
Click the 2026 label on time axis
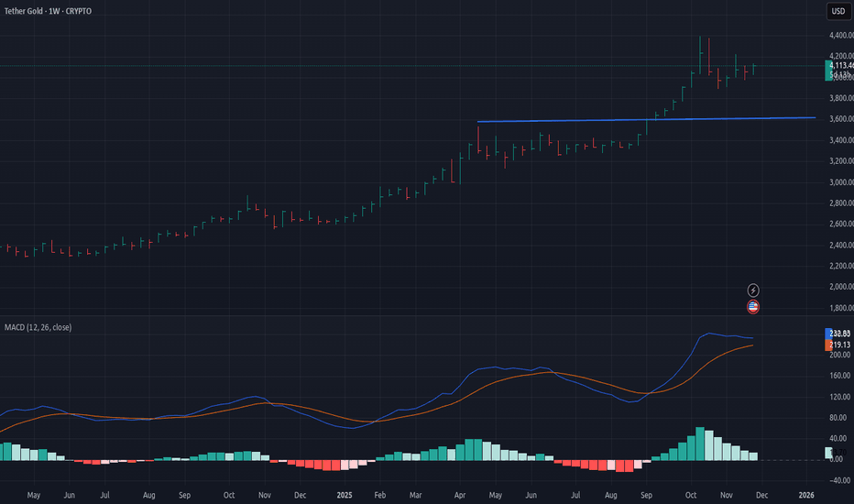(x=806, y=496)
